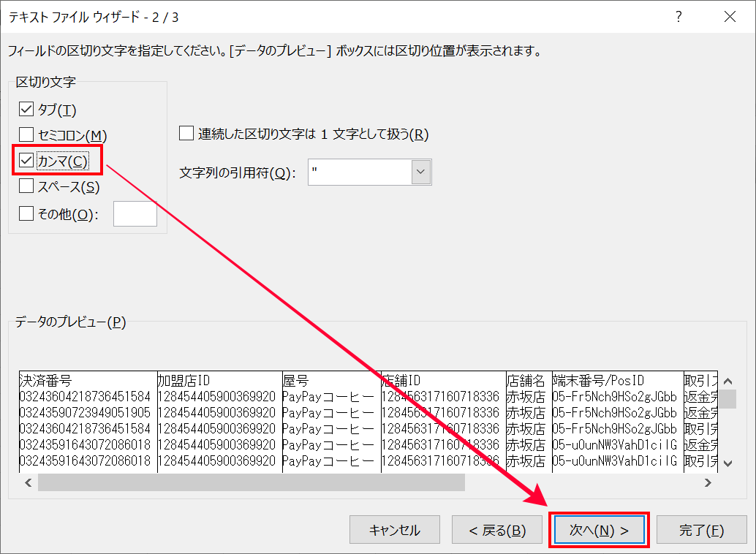Click the help question mark icon
The image size is (756, 554).
coord(679,16)
